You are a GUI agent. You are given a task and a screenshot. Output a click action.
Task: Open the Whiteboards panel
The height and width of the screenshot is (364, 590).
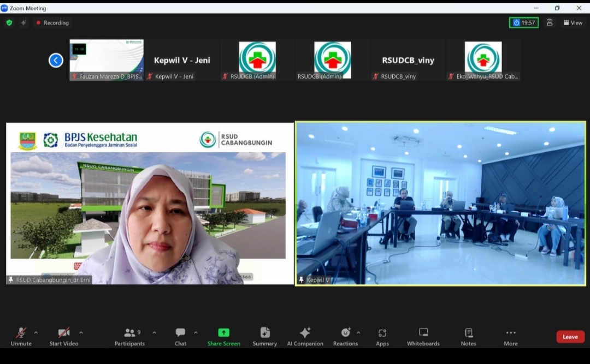pos(423,336)
